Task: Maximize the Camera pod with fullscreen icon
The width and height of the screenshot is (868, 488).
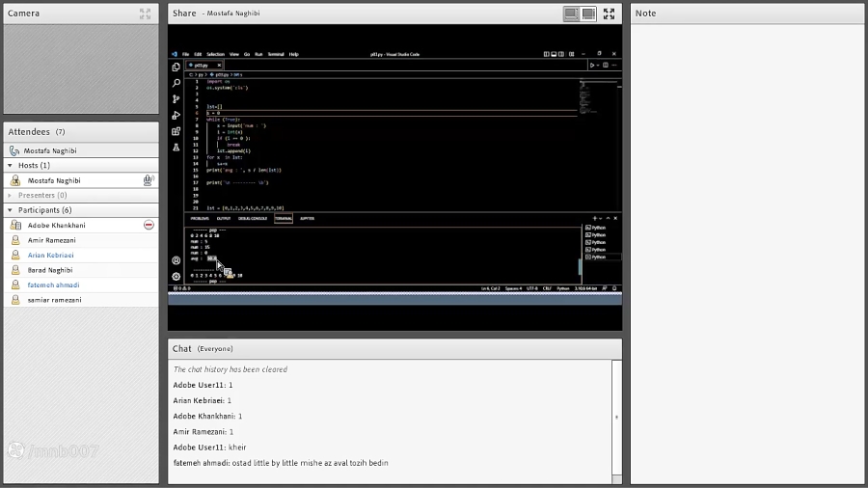Action: [145, 14]
